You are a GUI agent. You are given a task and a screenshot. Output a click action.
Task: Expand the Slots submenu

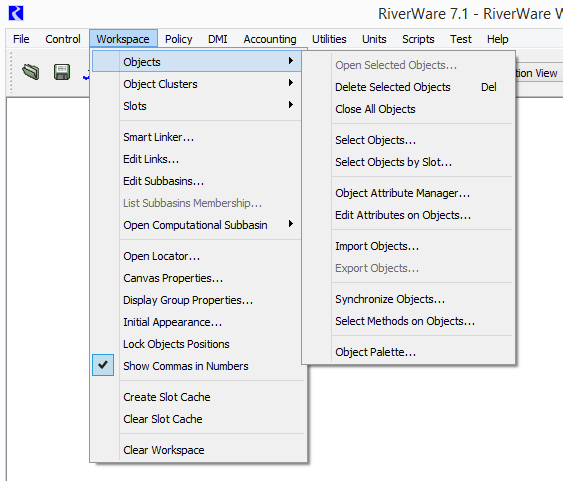(x=196, y=106)
